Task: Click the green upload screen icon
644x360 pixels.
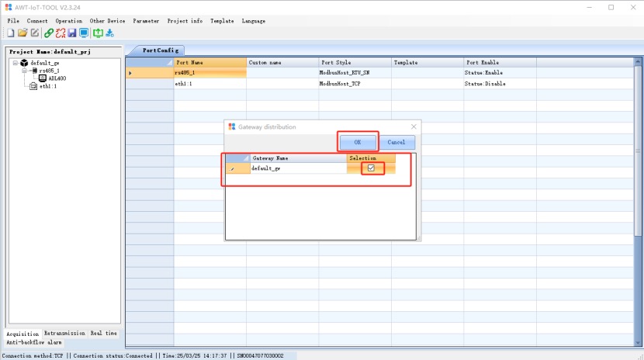Action: click(98, 33)
